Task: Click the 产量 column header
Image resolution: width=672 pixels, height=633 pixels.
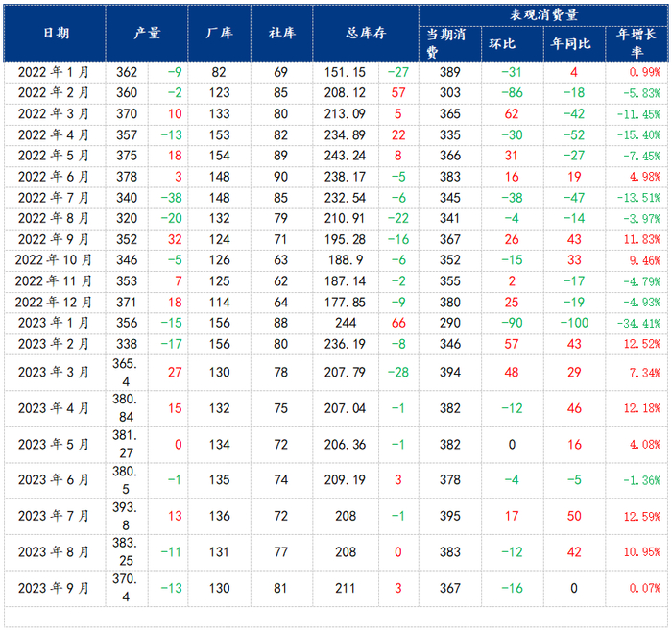Action: point(147,33)
